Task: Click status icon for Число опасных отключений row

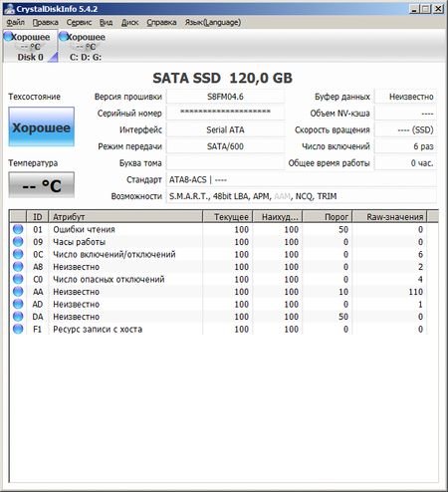Action: (18, 279)
